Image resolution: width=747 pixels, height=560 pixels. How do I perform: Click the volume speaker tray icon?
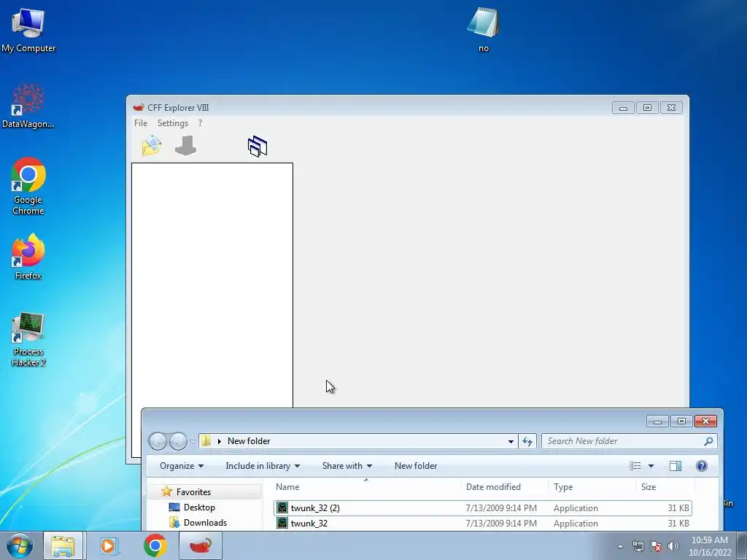click(673, 546)
